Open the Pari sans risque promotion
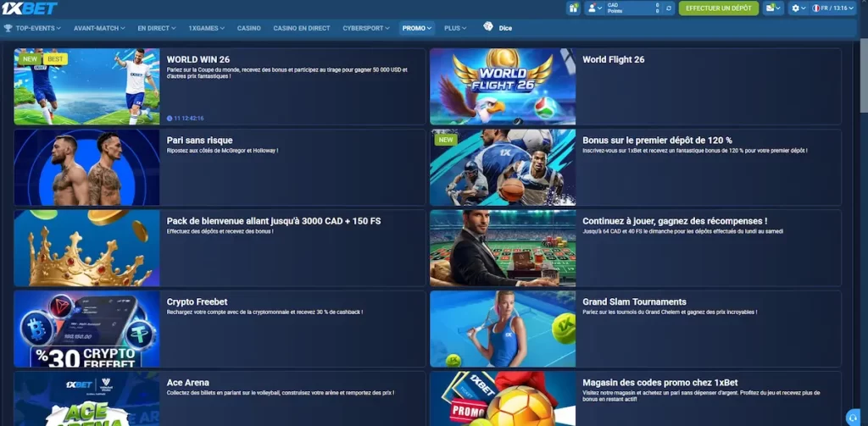This screenshot has width=868, height=426. 199,141
